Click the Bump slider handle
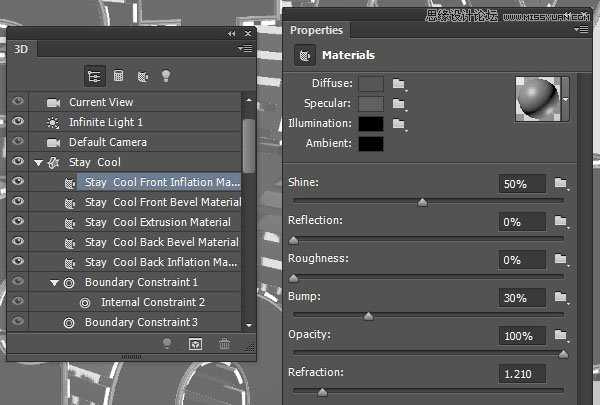This screenshot has width=600, height=405. coord(368,316)
